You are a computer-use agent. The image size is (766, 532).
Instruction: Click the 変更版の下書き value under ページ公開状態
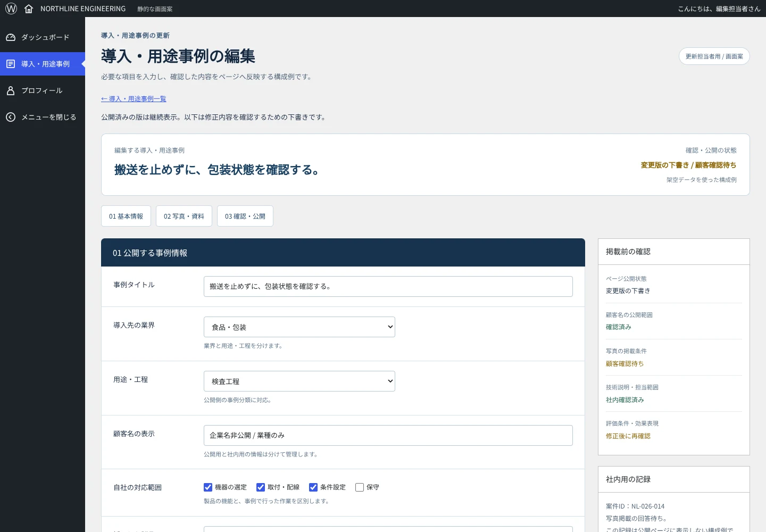pos(628,291)
